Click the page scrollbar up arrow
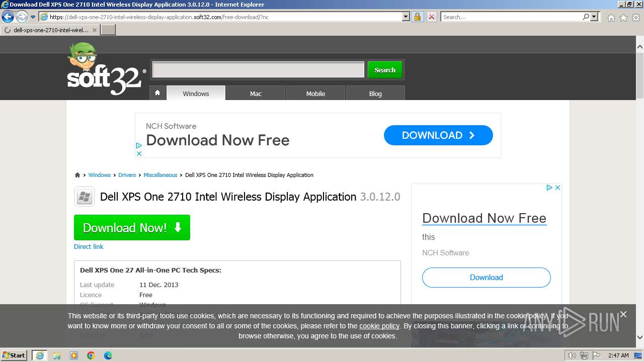 click(x=639, y=47)
